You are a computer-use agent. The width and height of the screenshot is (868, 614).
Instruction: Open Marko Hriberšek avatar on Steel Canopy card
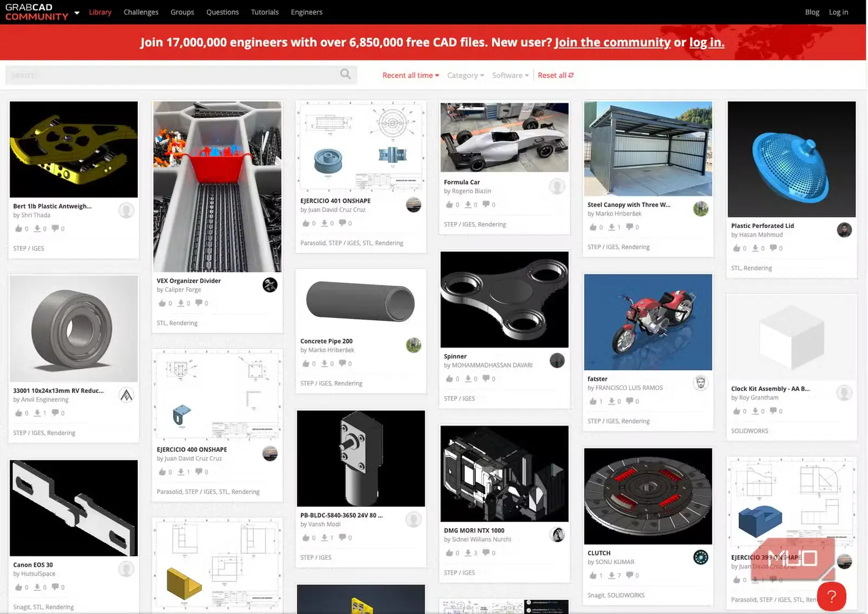click(700, 208)
